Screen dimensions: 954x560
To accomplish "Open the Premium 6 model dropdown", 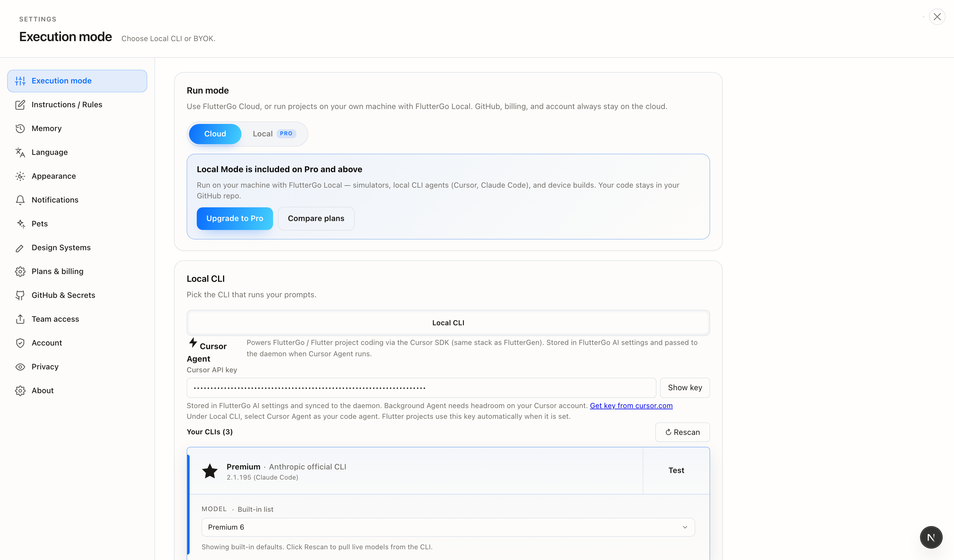I will pos(448,528).
